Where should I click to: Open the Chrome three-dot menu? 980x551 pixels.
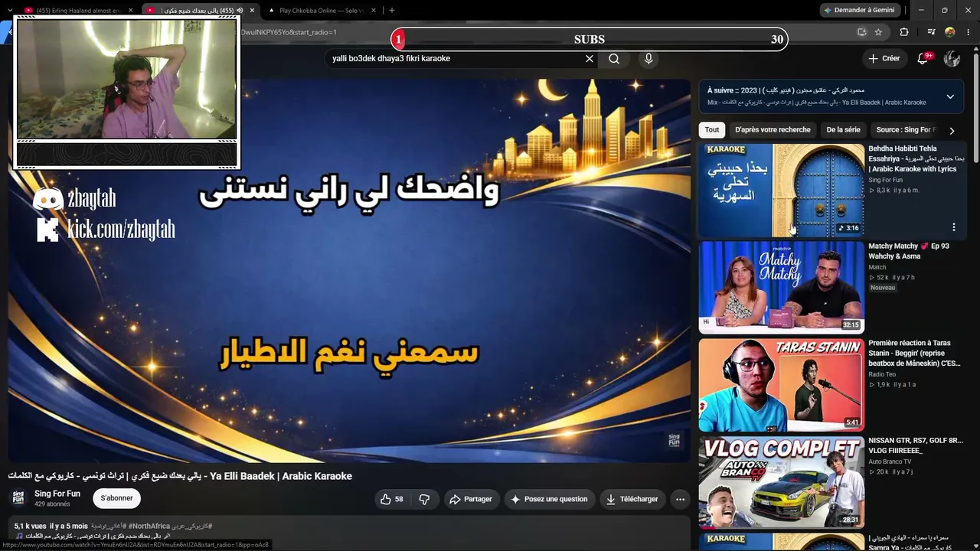pos(969,32)
